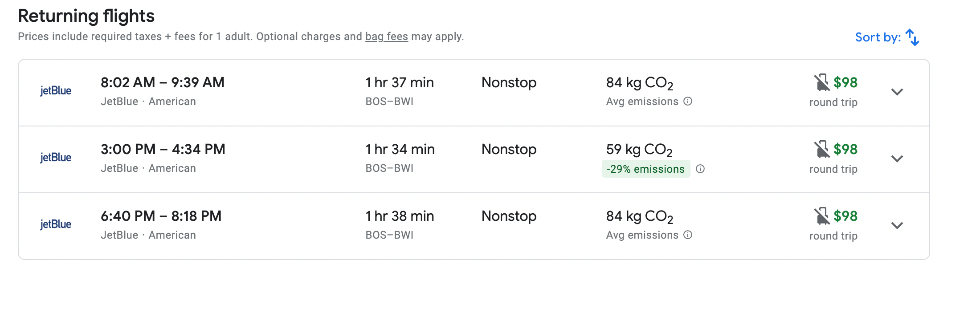The height and width of the screenshot is (309, 980).
Task: Expand the 3:00 PM flight details
Action: pyautogui.click(x=897, y=159)
